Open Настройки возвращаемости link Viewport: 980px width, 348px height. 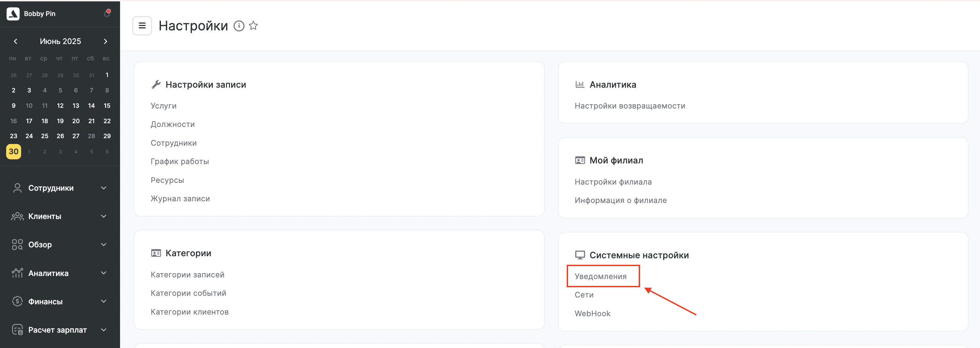pyautogui.click(x=629, y=106)
